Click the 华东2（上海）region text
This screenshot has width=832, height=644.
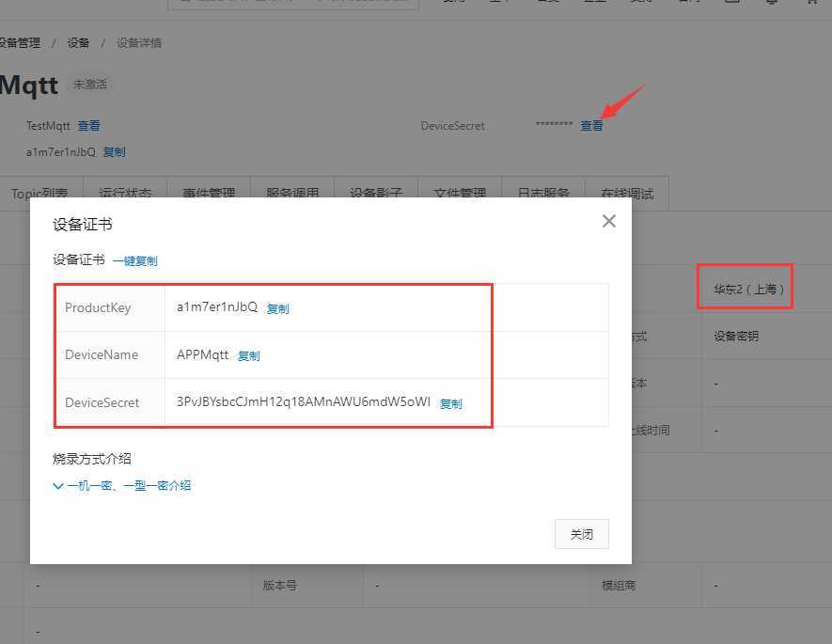748,290
